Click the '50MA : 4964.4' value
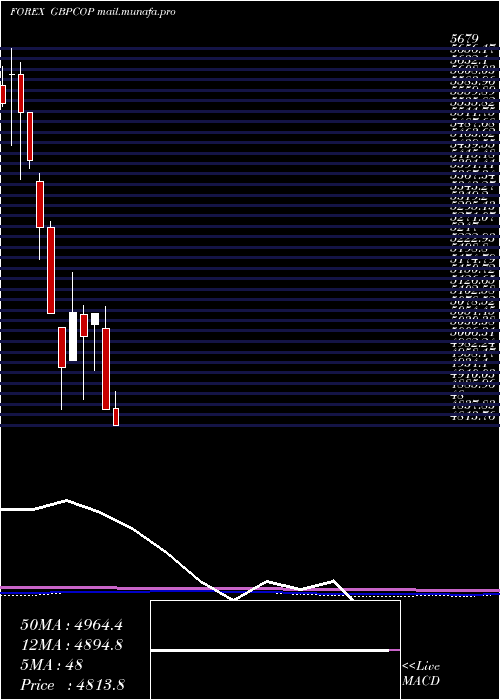The width and height of the screenshot is (500, 700). 71,625
